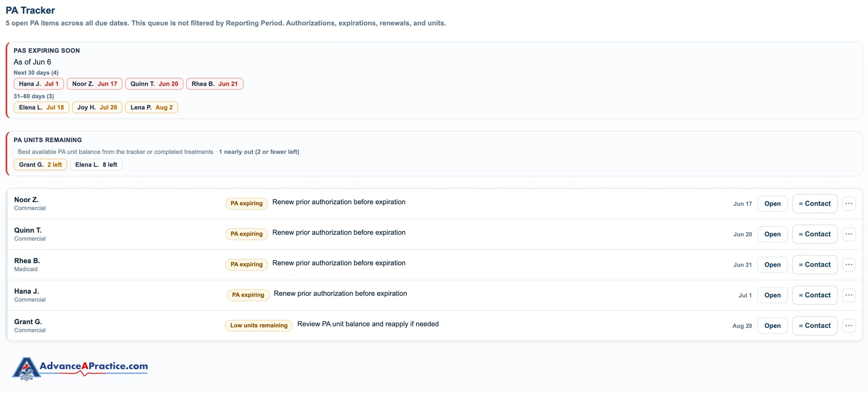Screen dimensions: 868x393
Task: Click the "Next 30 days (4)" label
Action: 36,73
